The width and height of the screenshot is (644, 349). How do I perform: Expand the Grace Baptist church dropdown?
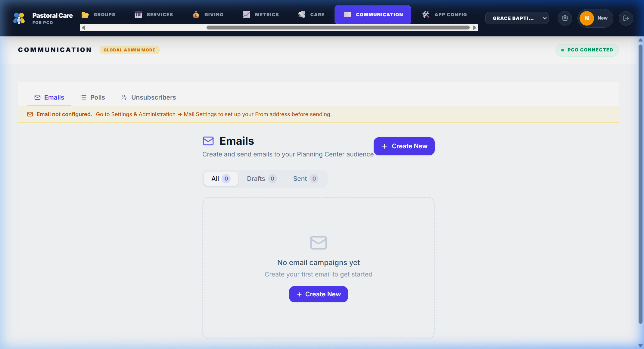(x=517, y=18)
